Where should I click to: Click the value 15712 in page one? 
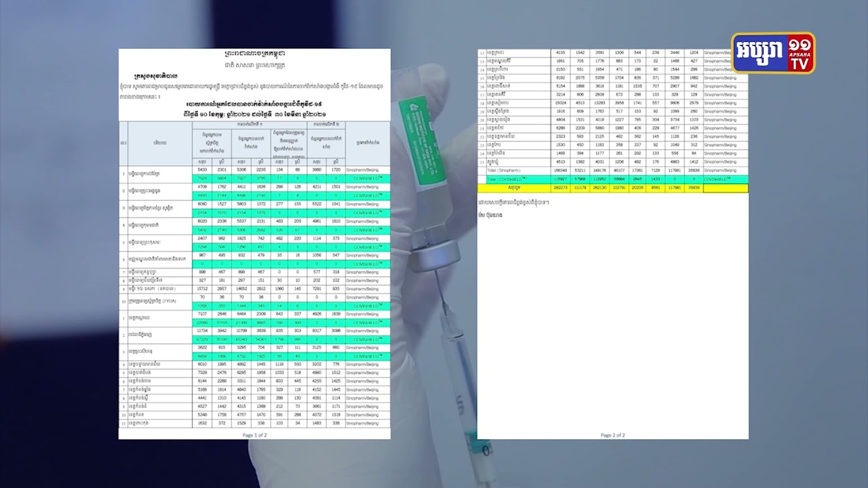click(202, 289)
